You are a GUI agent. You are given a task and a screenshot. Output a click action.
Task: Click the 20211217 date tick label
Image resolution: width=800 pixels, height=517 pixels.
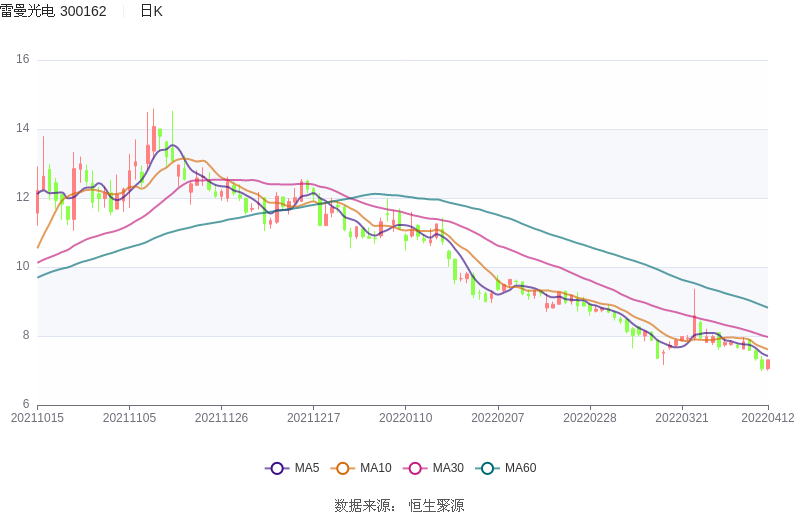(x=313, y=418)
